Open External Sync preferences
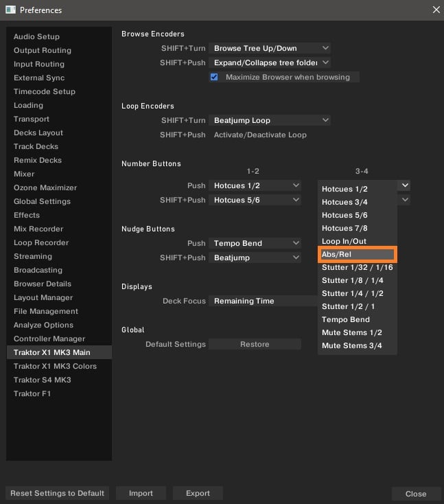This screenshot has width=444, height=504. (59, 78)
